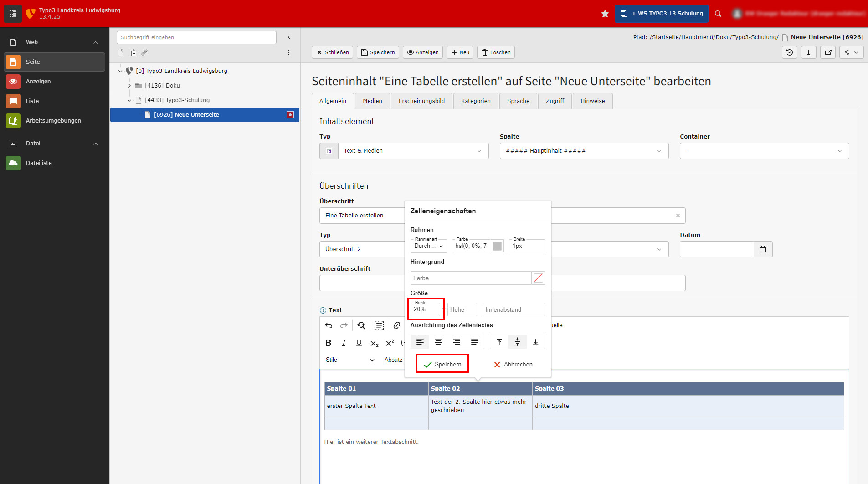Align cell text to the center horizontally
The width and height of the screenshot is (868, 484).
click(438, 342)
